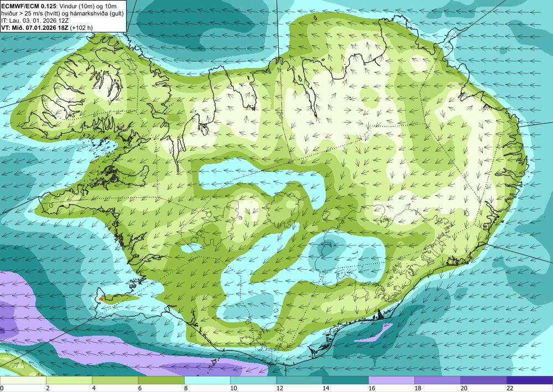Click the dark teal 14–16 m/s legend swatch
Screen dimensions: 553x392
point(346,380)
